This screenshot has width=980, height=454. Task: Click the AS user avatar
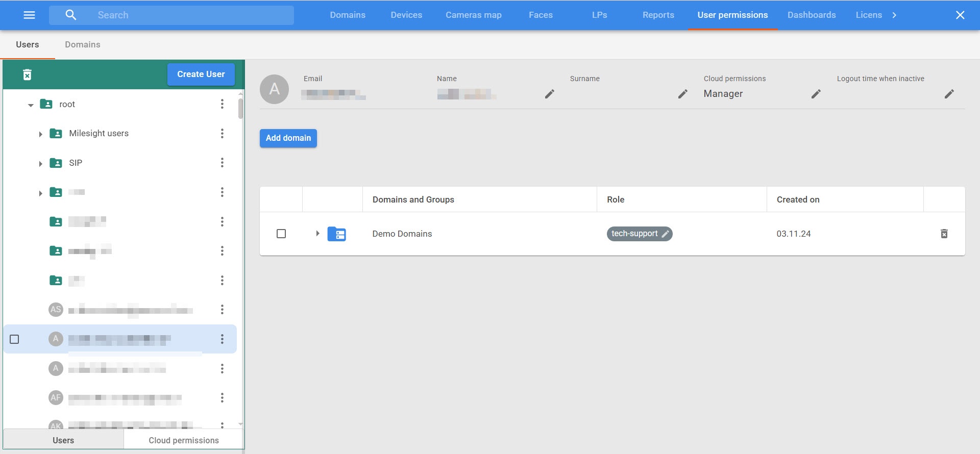[56, 310]
